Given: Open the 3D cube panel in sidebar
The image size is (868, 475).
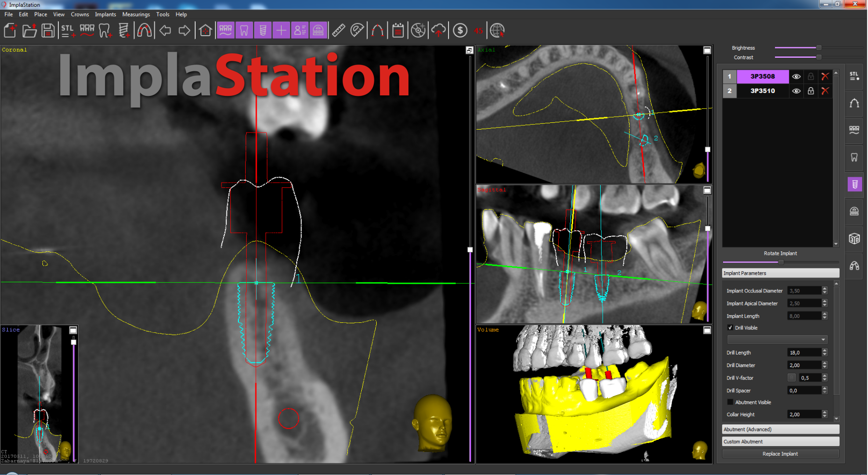Looking at the screenshot, I should 855,238.
